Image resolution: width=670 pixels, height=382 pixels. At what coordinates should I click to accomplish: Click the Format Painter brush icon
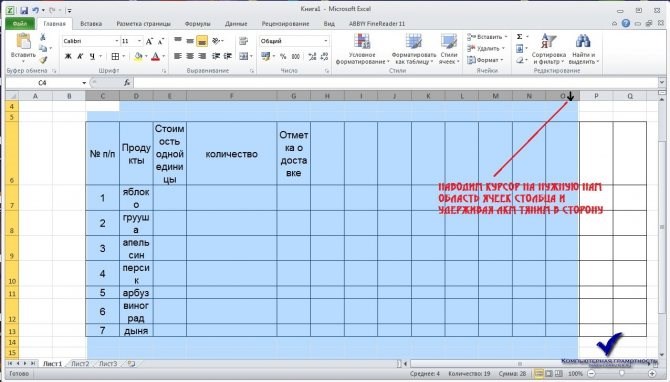point(43,59)
